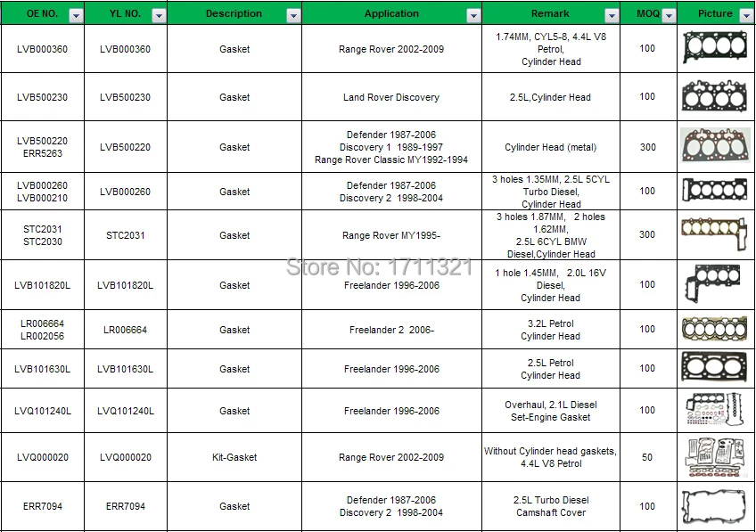Viewport: 756px width, 532px height.
Task: Click the 3.2L Petrol Cylinder Head remark
Action: 551,330
